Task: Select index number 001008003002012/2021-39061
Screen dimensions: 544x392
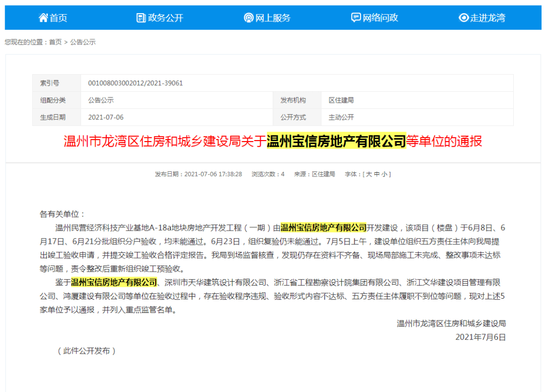Action: pyautogui.click(x=135, y=83)
